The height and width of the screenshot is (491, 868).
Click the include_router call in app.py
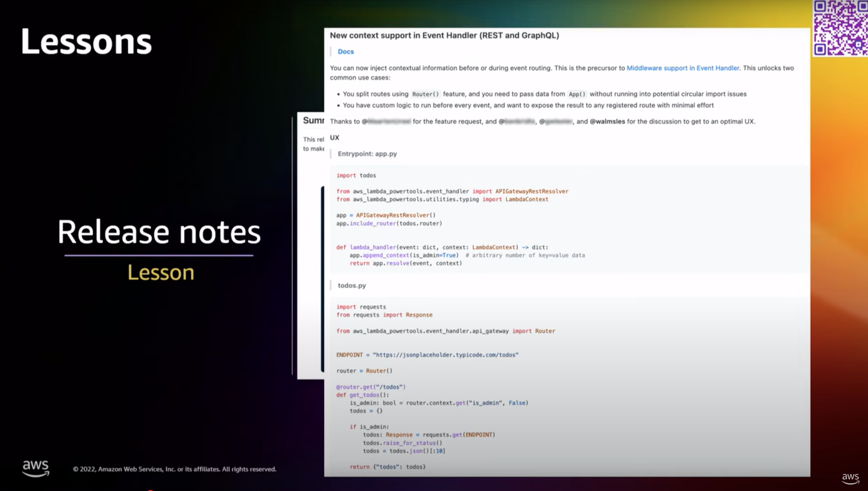pyautogui.click(x=373, y=223)
